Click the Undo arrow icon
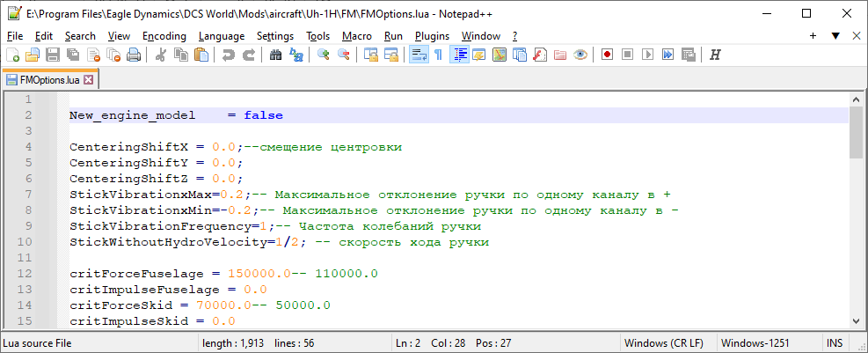The height and width of the screenshot is (353, 868). [x=228, y=55]
